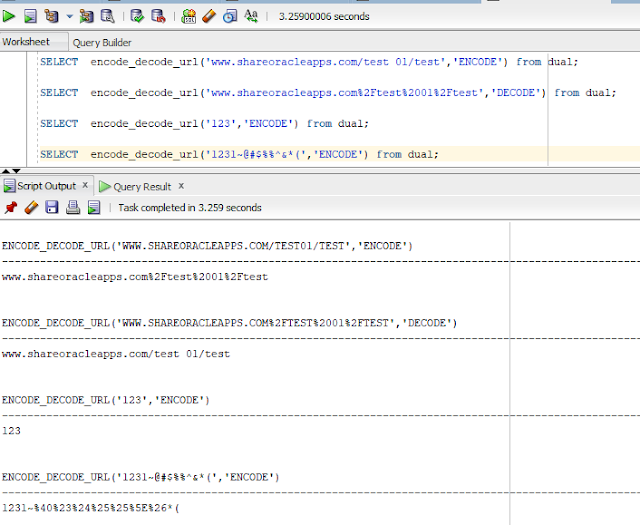The height and width of the screenshot is (525, 640).
Task: Click the Rollback database icon
Action: (158, 16)
